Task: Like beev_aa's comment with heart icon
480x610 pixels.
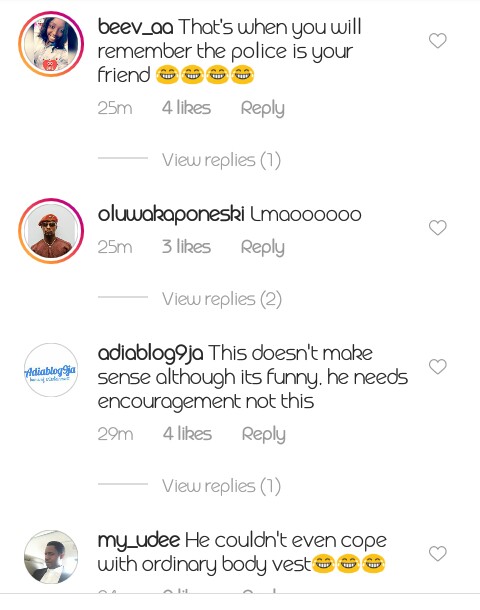Action: (438, 40)
